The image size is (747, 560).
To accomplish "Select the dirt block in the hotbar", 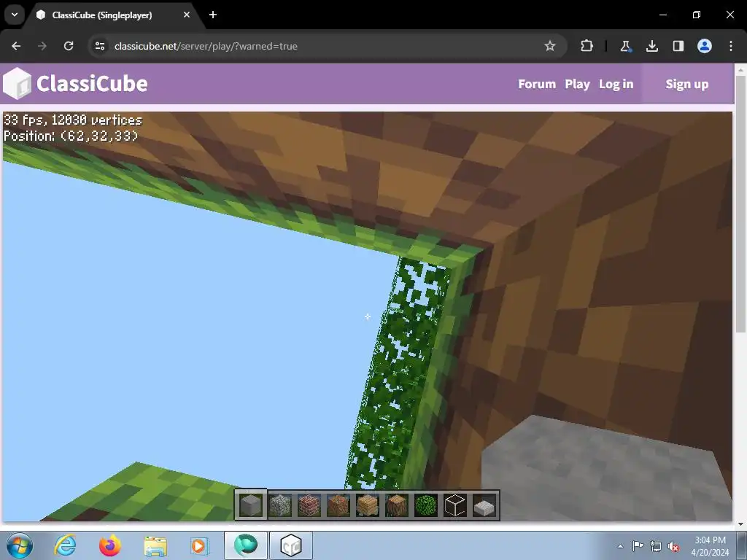I will [338, 505].
